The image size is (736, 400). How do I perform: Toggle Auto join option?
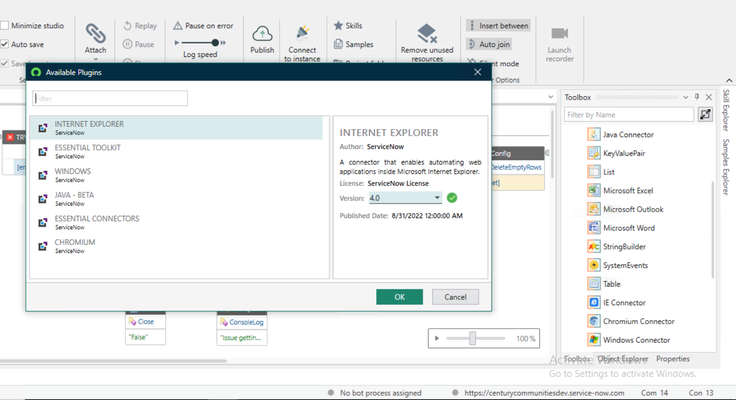pyautogui.click(x=489, y=44)
